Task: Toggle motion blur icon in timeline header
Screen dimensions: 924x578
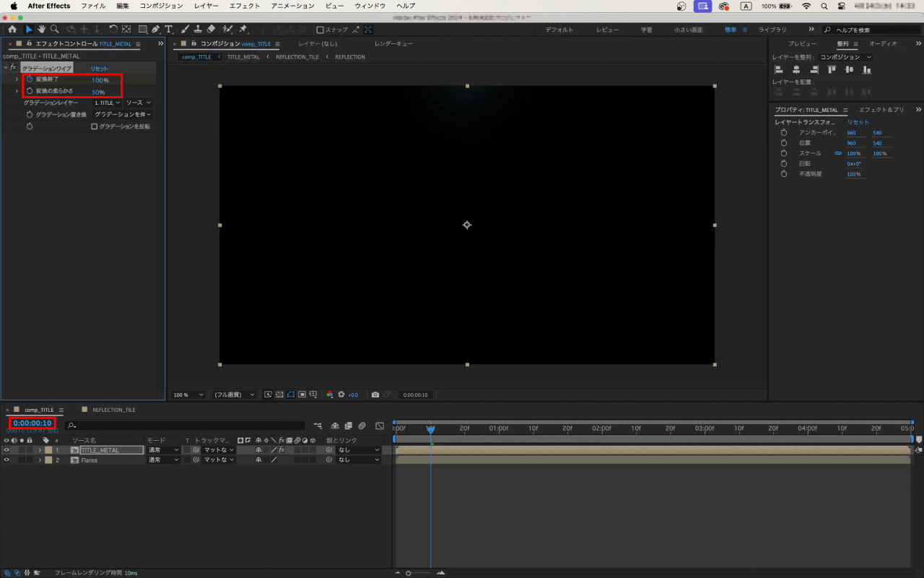Action: tap(362, 426)
